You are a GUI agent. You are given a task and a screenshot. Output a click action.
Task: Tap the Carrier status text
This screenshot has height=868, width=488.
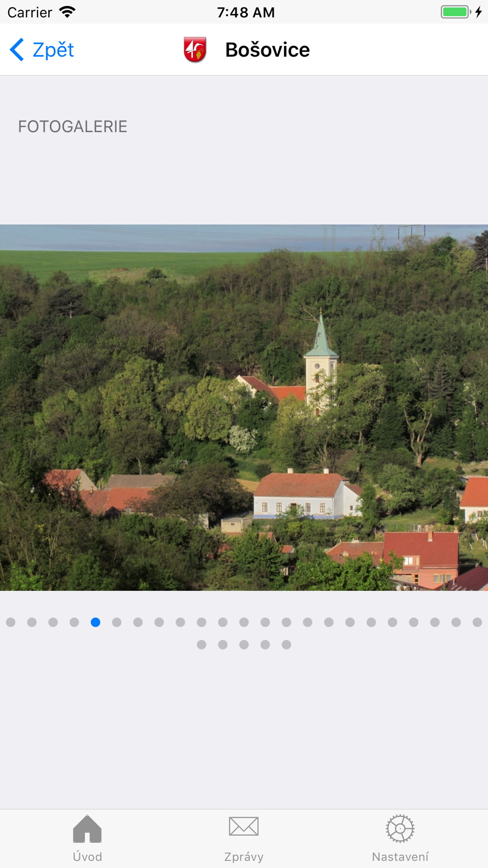click(30, 12)
